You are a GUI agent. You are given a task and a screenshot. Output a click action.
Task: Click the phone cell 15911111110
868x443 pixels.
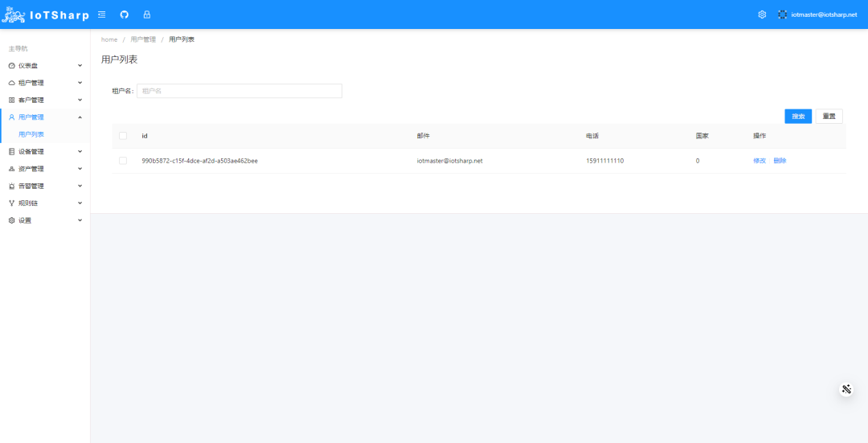[x=605, y=161]
